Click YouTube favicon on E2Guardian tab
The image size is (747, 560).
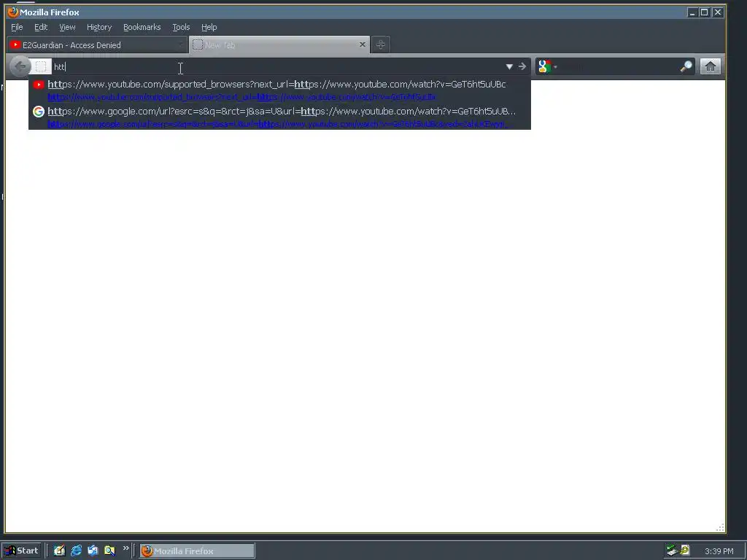(x=15, y=44)
